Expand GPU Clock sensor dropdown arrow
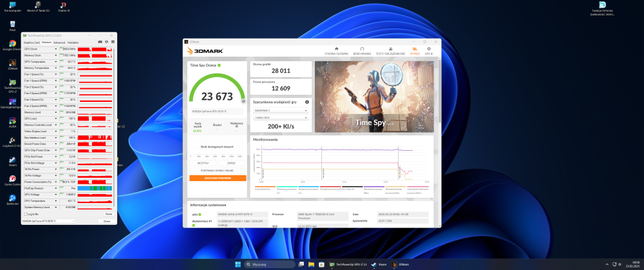 point(56,49)
